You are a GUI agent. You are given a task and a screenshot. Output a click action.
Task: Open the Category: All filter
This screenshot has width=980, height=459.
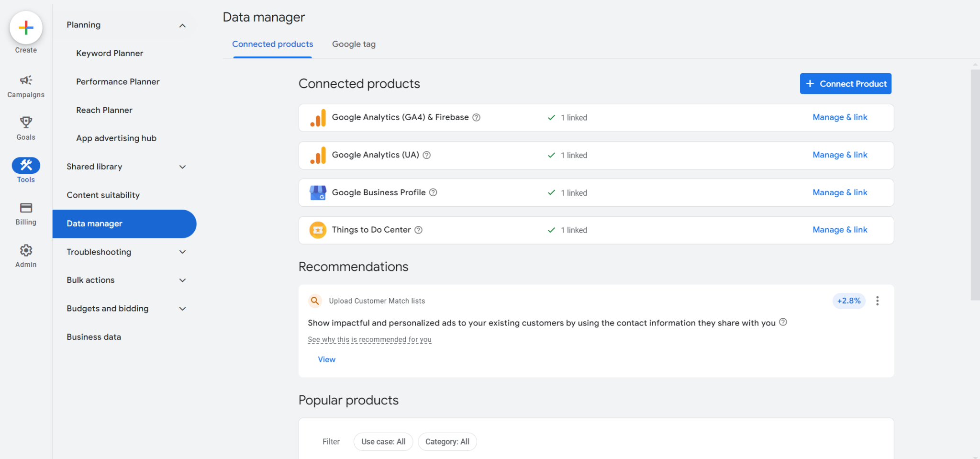pyautogui.click(x=447, y=442)
